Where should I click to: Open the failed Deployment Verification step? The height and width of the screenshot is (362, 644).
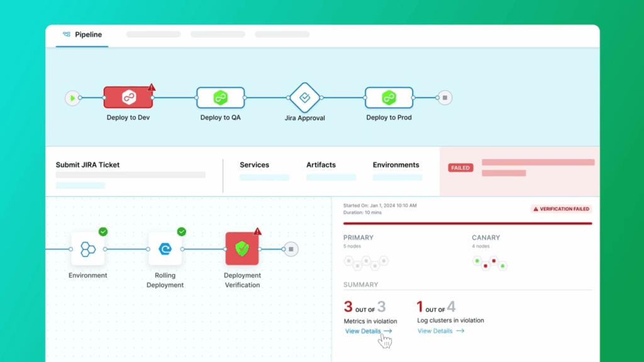[x=242, y=249]
